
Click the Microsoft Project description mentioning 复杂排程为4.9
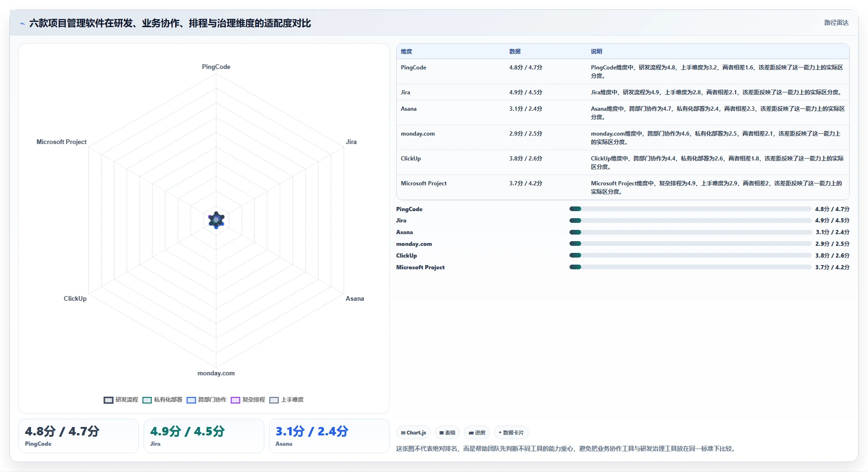pyautogui.click(x=716, y=188)
